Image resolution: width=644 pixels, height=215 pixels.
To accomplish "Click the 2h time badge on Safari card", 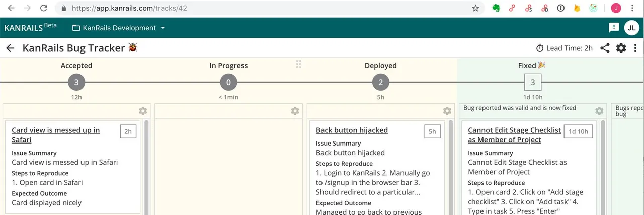I will [128, 132].
